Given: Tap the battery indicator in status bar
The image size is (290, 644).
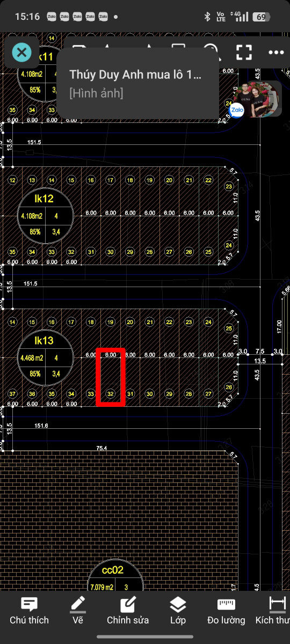Looking at the screenshot, I should click(x=260, y=17).
